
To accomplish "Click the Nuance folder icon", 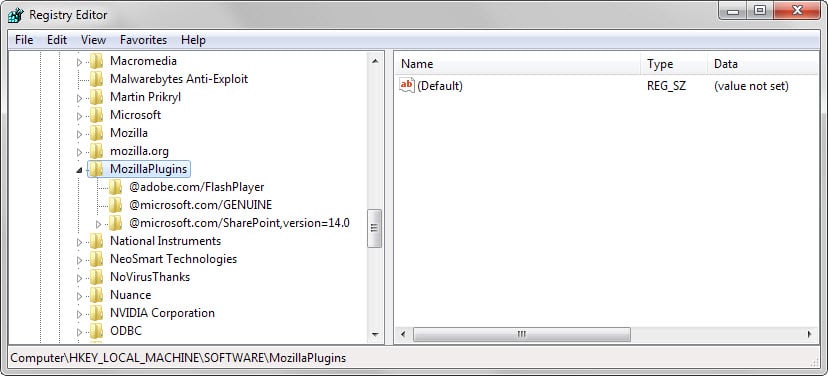I will [x=96, y=295].
